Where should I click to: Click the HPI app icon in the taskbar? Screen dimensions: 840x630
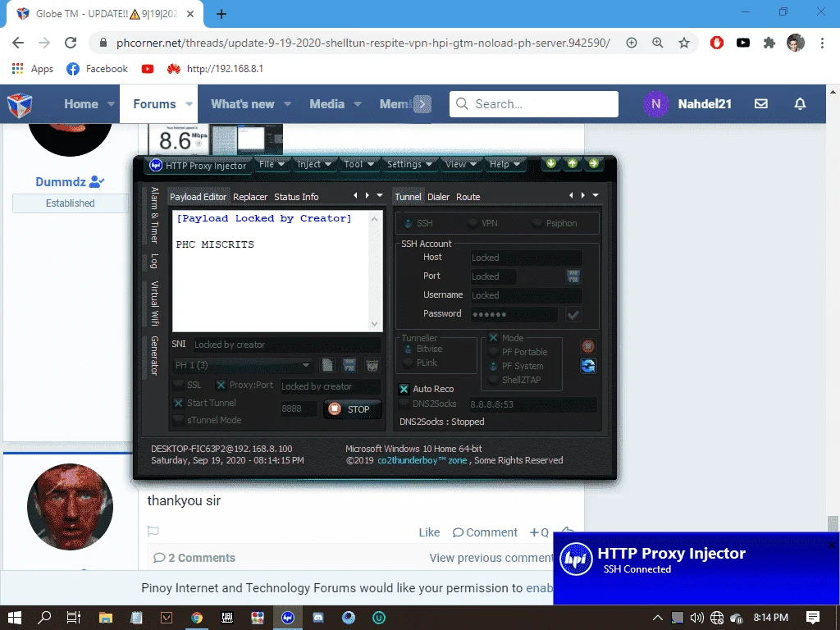point(288,618)
